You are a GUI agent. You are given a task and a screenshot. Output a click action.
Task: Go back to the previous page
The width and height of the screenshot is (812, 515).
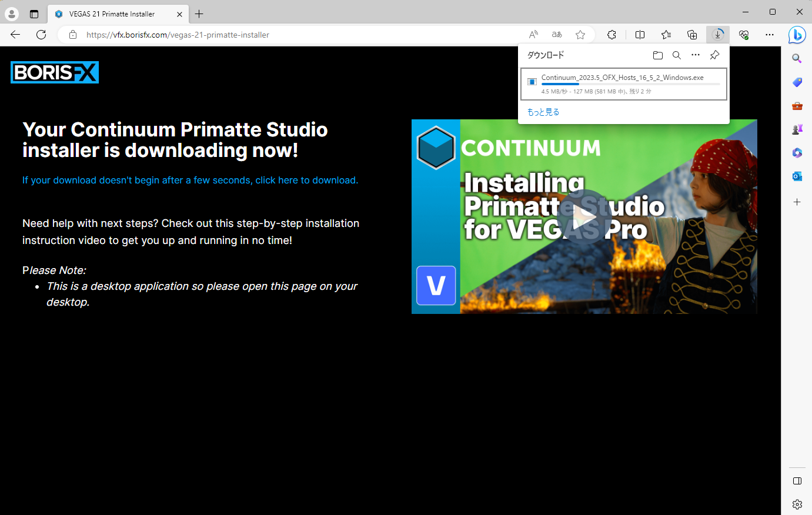pos(15,35)
